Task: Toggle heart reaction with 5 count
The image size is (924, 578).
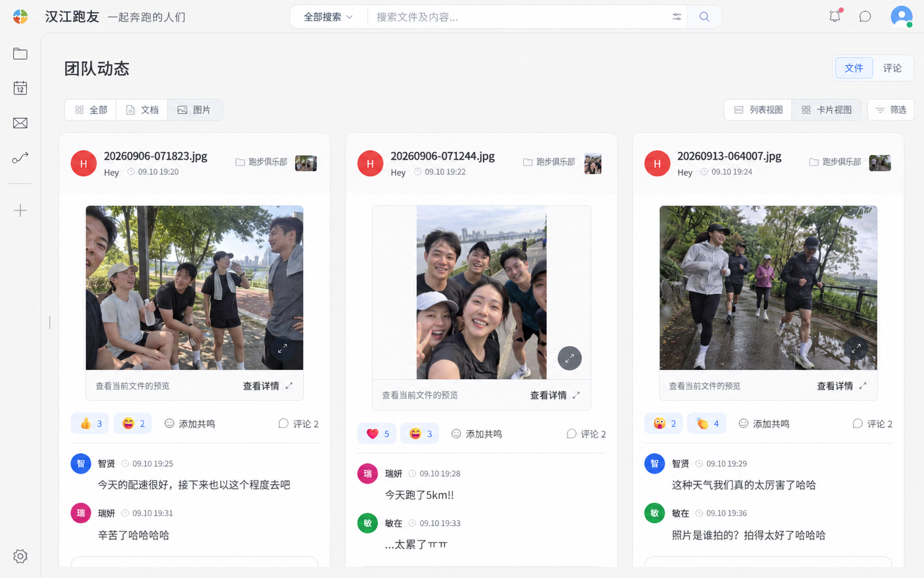Action: [377, 433]
